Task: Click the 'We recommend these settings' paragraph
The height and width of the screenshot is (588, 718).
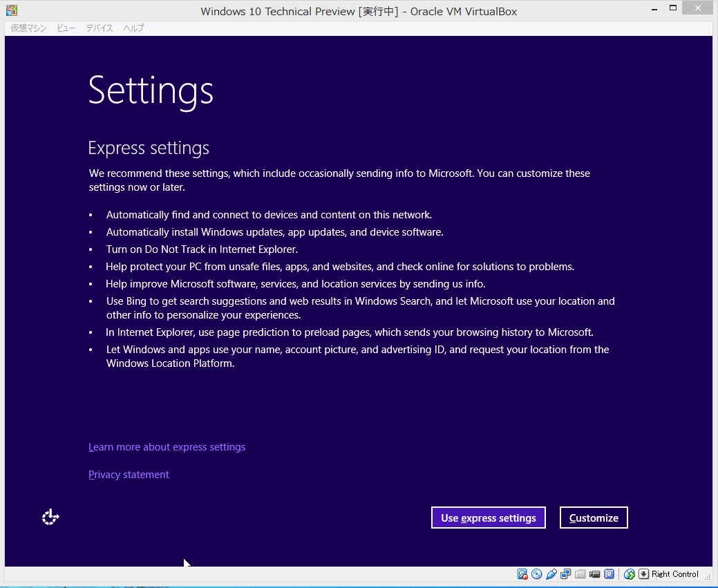Action: pos(339,180)
